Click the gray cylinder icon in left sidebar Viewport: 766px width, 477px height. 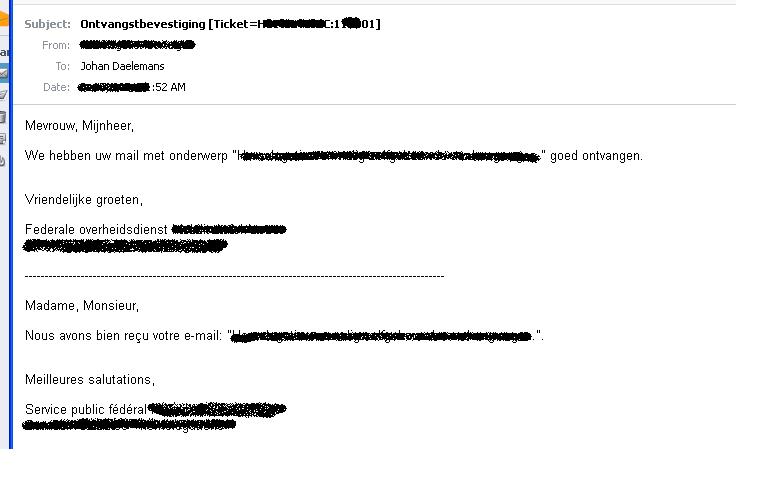4,117
